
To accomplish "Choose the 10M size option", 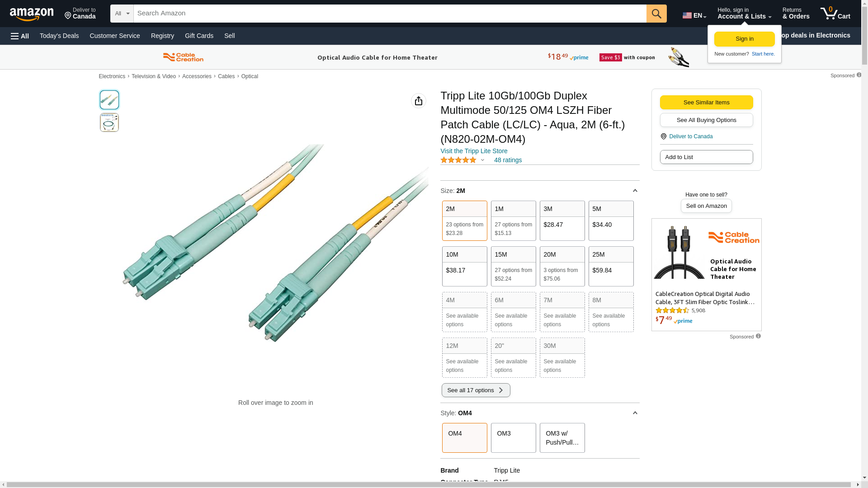I will click(464, 266).
